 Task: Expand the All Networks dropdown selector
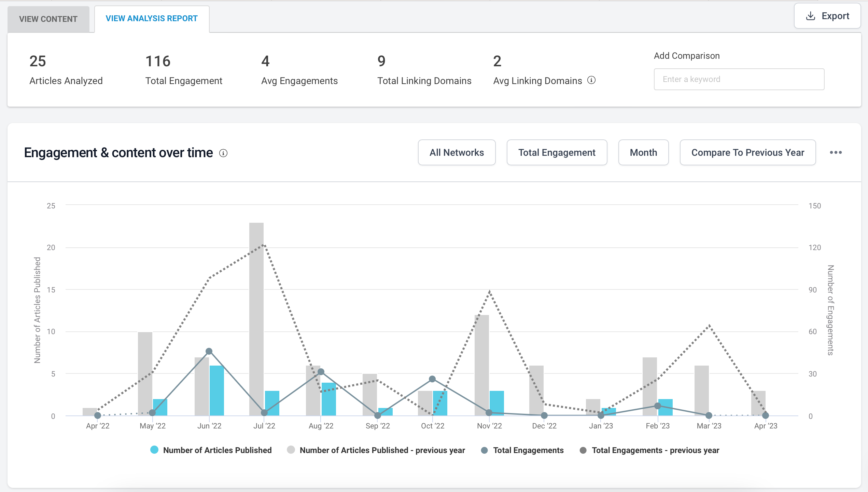[457, 153]
